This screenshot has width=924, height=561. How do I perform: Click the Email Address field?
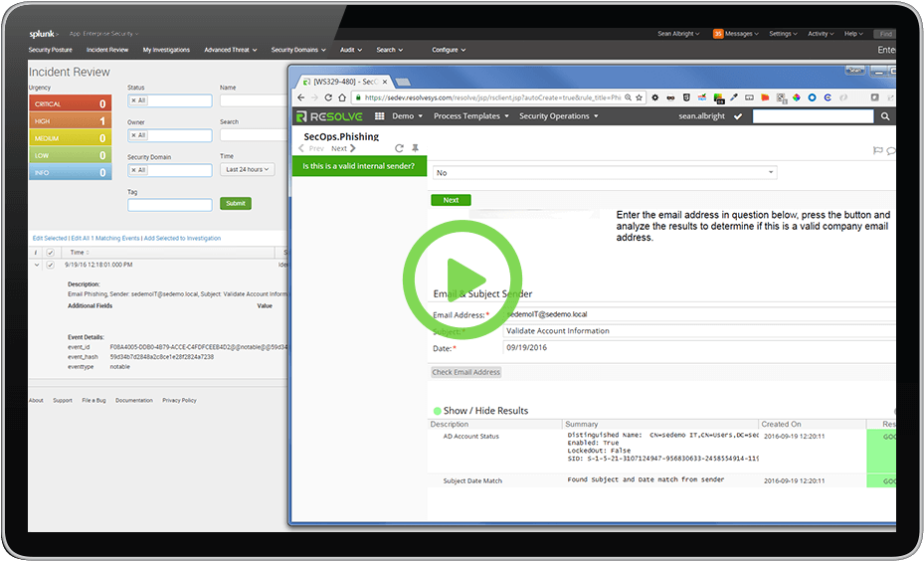699,314
